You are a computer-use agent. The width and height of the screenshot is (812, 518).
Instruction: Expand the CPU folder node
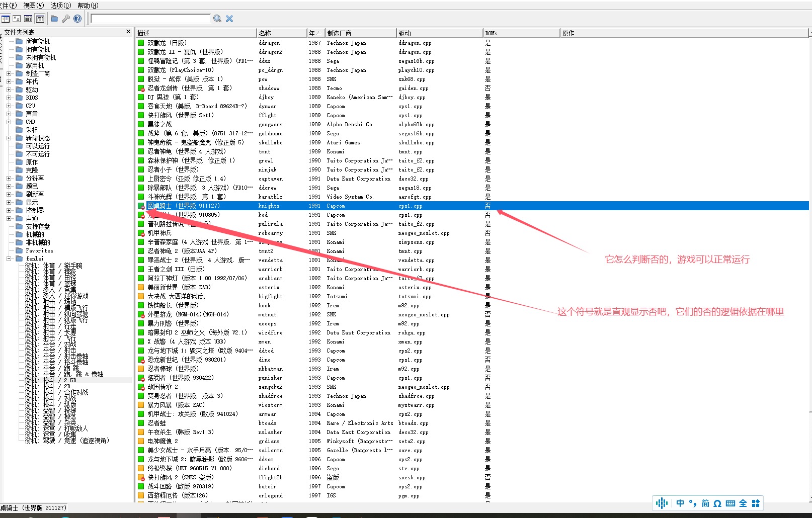pos(9,106)
